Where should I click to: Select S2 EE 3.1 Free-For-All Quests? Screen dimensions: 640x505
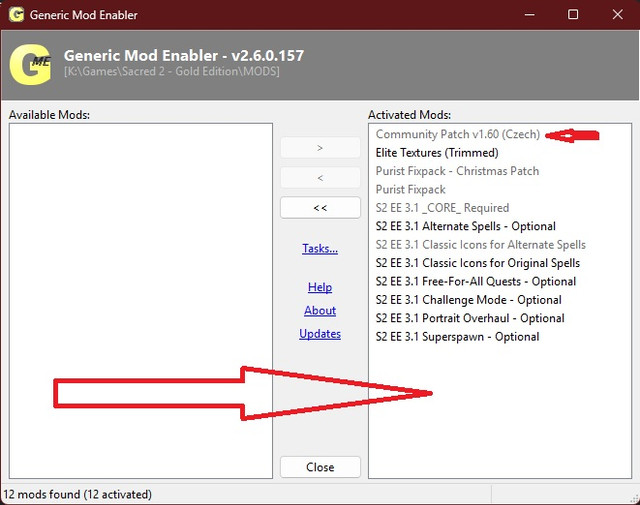[x=476, y=281]
